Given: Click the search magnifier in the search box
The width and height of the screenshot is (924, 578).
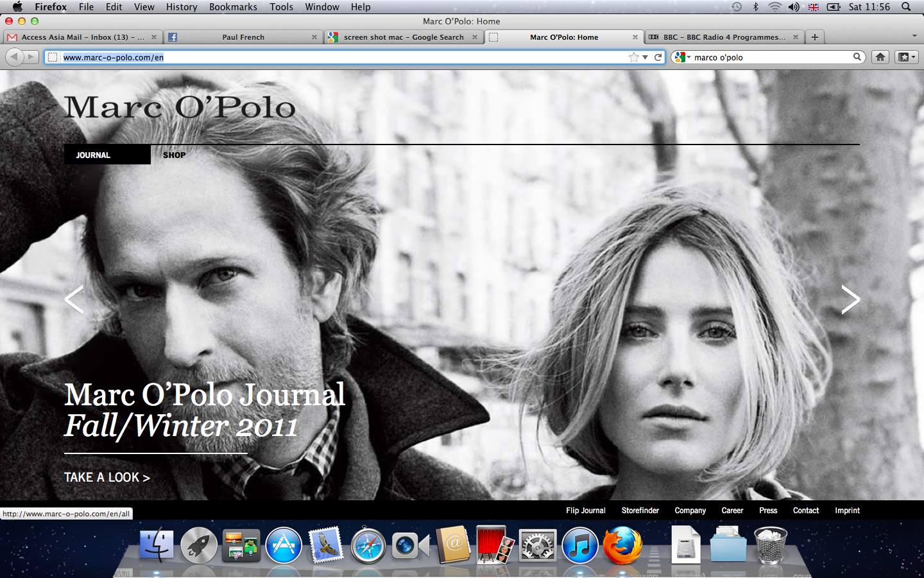Looking at the screenshot, I should pos(857,57).
